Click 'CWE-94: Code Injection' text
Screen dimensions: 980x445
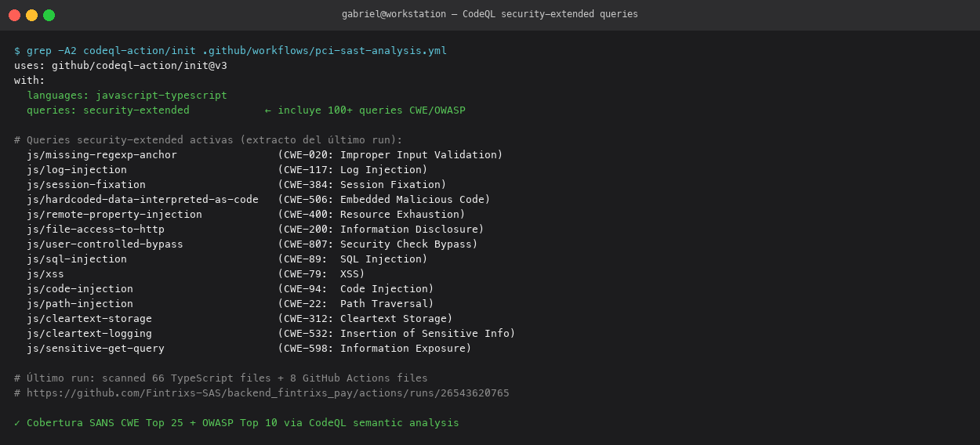pos(356,289)
